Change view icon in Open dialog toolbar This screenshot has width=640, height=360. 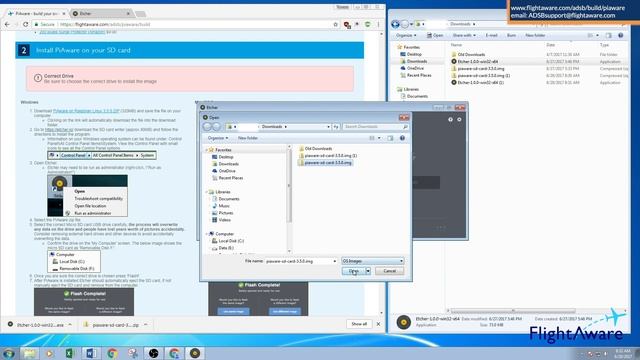tap(372, 138)
